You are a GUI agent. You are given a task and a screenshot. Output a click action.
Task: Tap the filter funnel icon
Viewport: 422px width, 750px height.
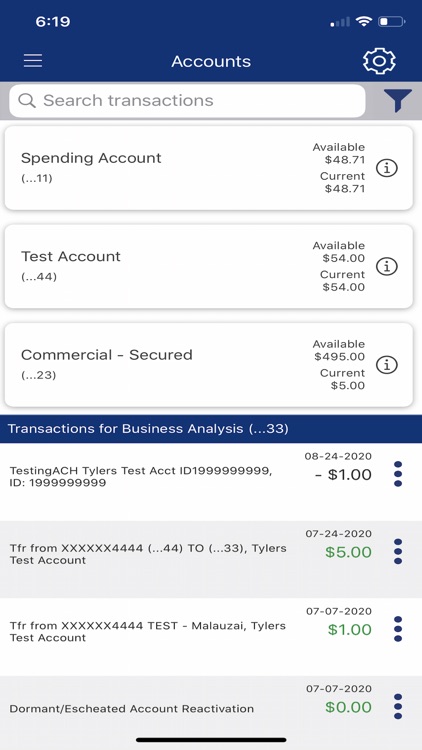[398, 100]
